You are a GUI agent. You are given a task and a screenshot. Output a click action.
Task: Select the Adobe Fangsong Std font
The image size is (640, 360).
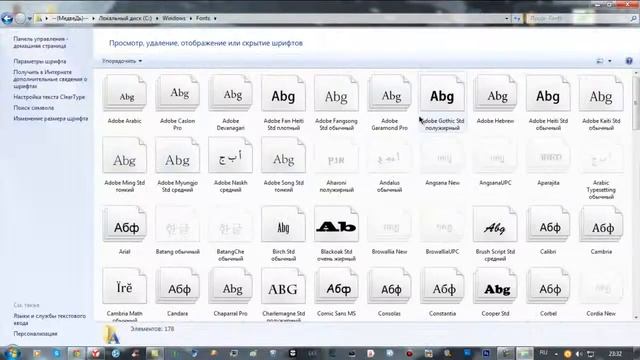pyautogui.click(x=336, y=93)
